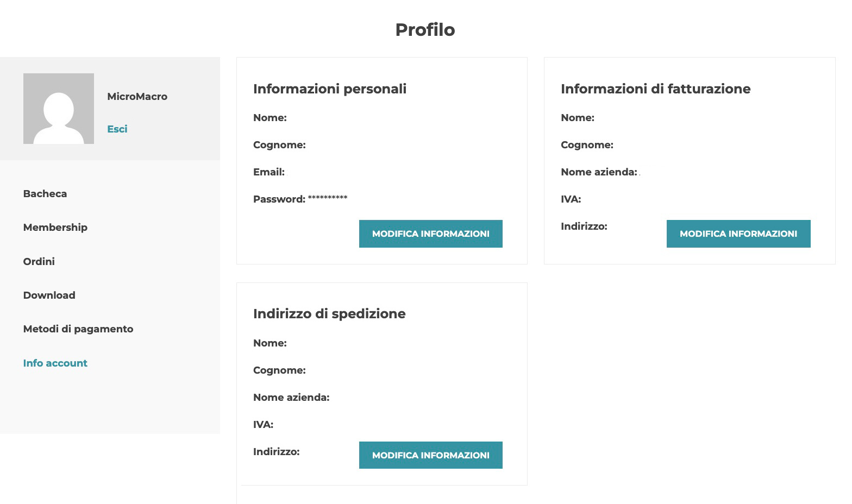The width and height of the screenshot is (852, 504).
Task: Click the Informazioni di fatturazione heading
Action: click(x=656, y=89)
